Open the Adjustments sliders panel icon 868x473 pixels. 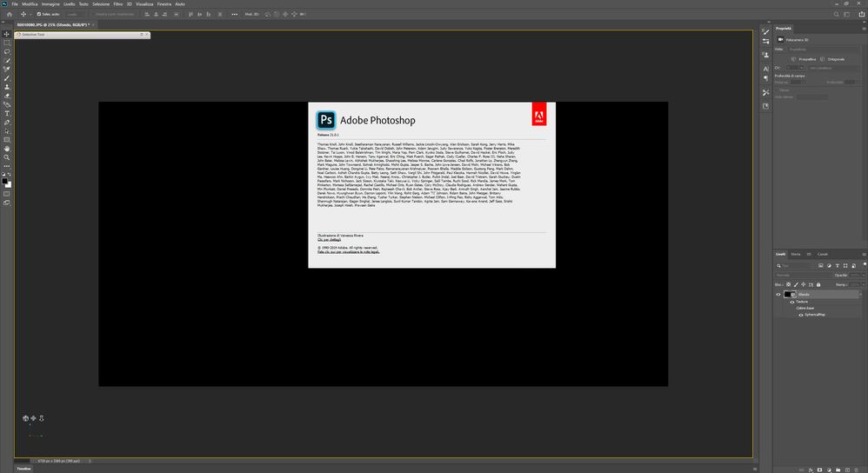pos(765,42)
